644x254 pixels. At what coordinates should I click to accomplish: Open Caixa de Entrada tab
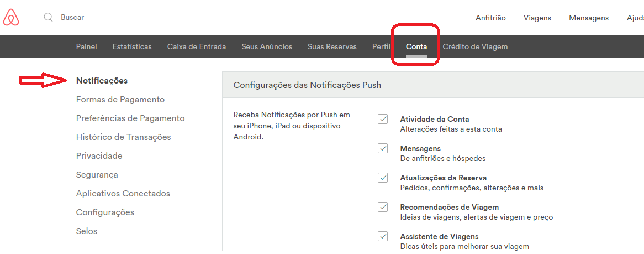pyautogui.click(x=197, y=46)
